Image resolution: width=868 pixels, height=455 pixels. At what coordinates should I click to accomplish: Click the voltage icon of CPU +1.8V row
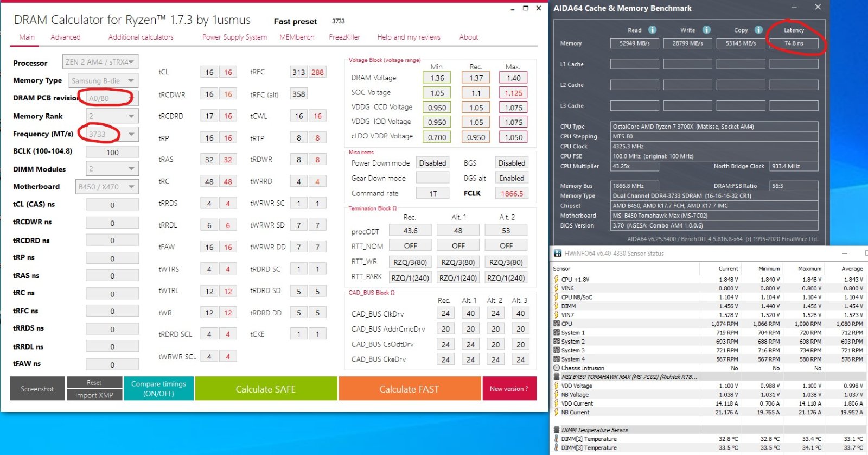point(556,280)
